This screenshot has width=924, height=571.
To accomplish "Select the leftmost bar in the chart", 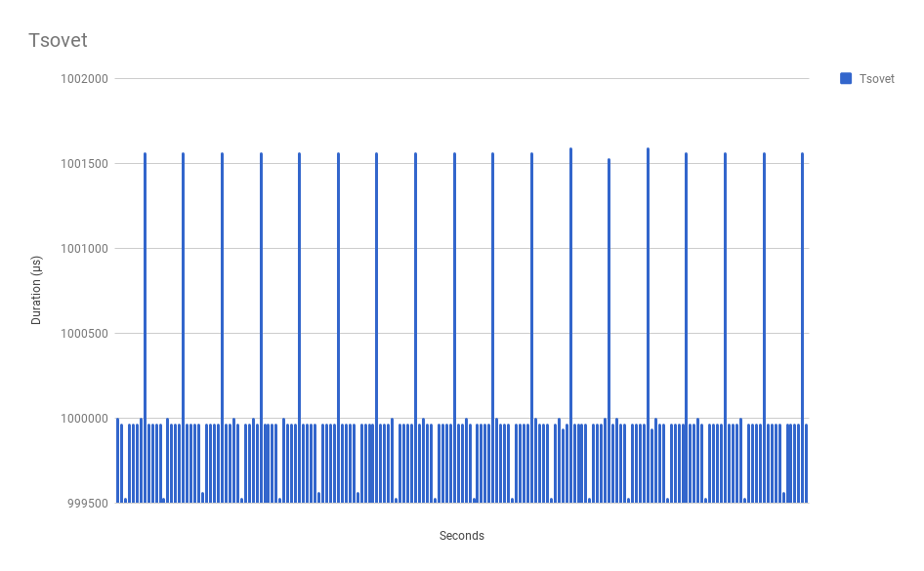I will (x=117, y=461).
